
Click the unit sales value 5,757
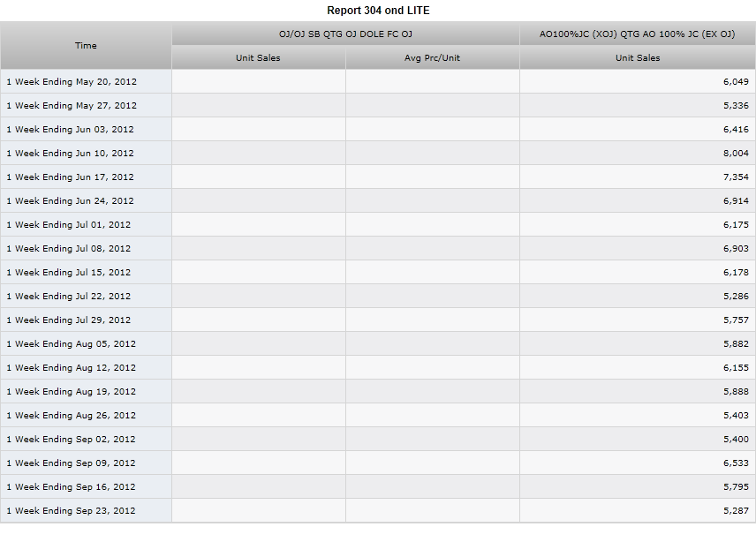(x=736, y=320)
